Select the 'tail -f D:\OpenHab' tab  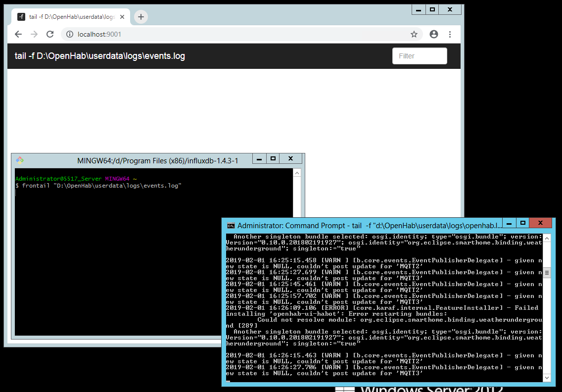pos(69,17)
